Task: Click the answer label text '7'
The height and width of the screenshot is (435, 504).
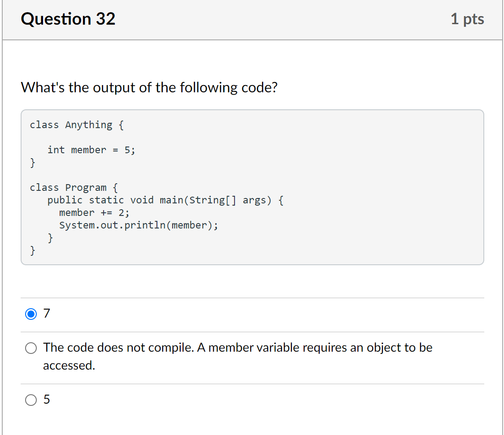Action: point(47,313)
